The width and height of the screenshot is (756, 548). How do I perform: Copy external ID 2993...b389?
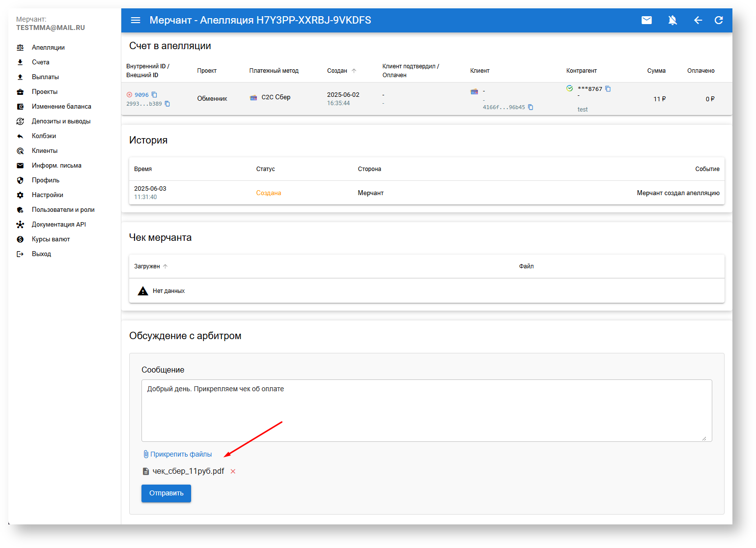[x=168, y=104]
